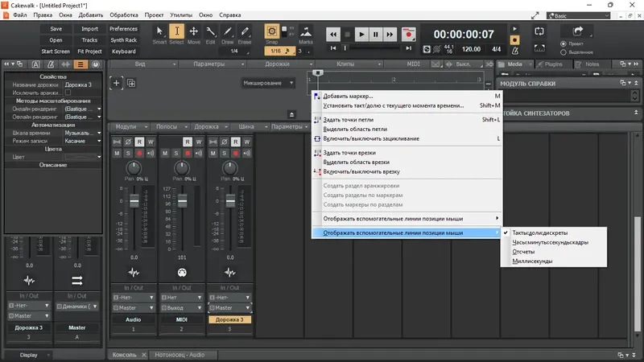
Task: Open the Synth Rack button
Action: point(123,39)
